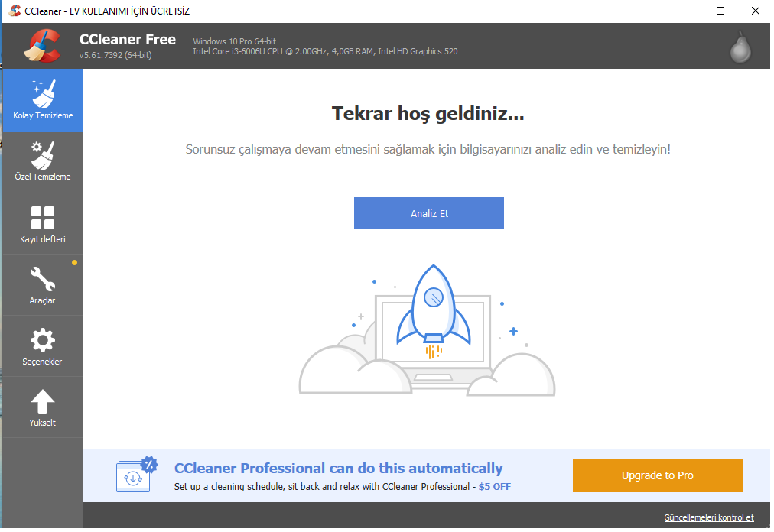Click the CCleaner title bar app icon

point(15,11)
